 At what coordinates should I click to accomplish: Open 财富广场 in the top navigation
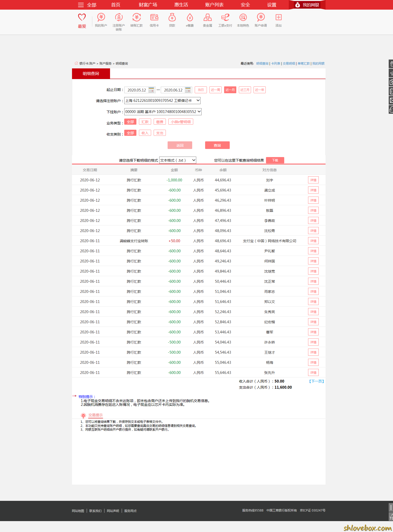(148, 5)
